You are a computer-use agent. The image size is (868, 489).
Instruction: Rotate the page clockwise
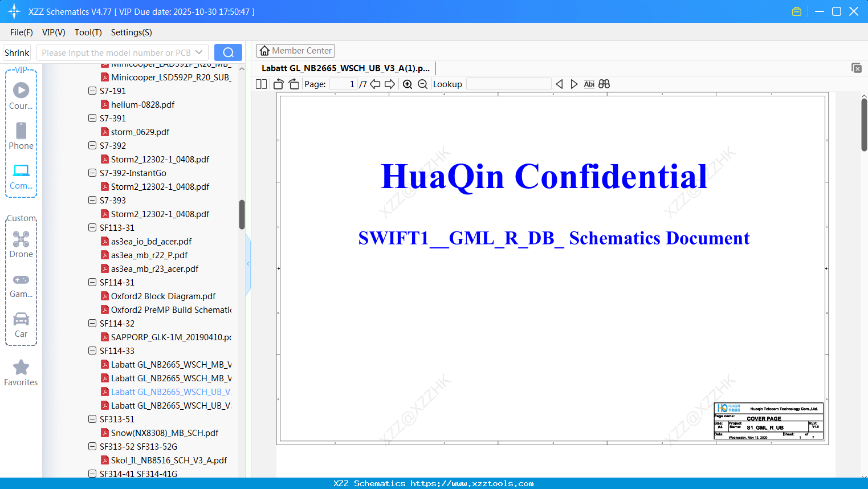point(294,84)
